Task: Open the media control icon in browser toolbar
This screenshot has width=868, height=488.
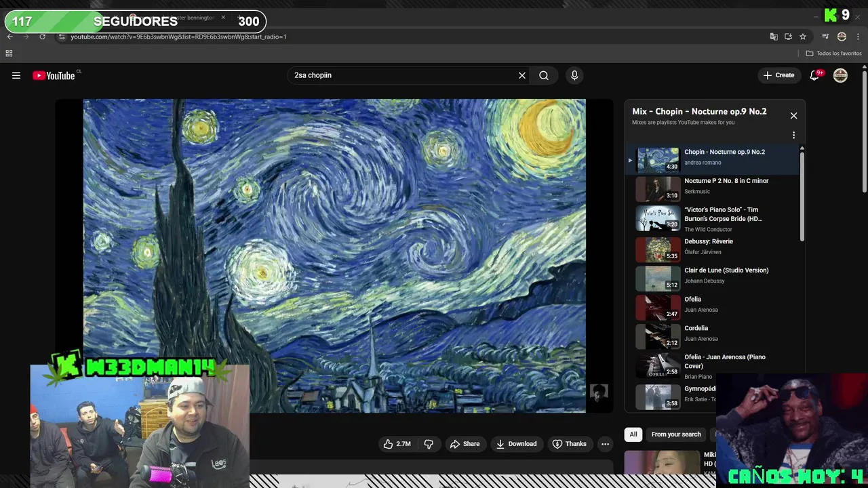Action: [x=825, y=37]
